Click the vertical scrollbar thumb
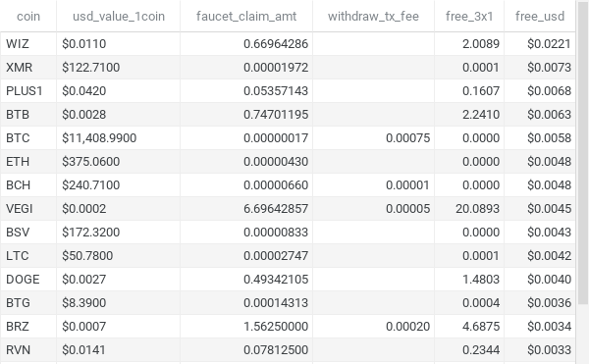The image size is (589, 364). [583, 152]
